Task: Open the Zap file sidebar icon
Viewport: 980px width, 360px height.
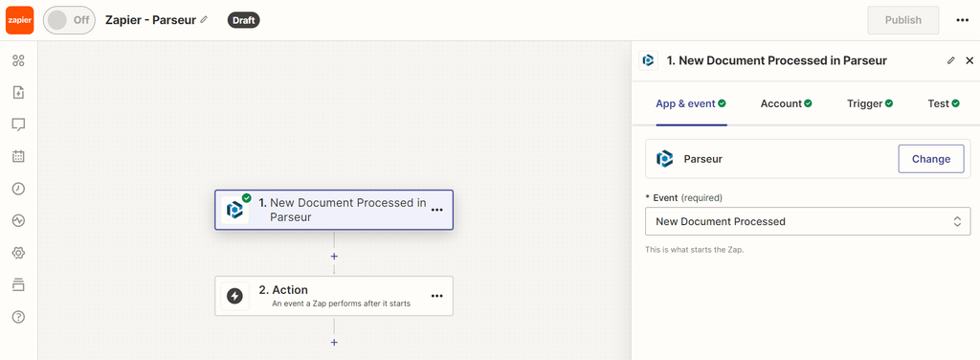Action: tap(18, 93)
